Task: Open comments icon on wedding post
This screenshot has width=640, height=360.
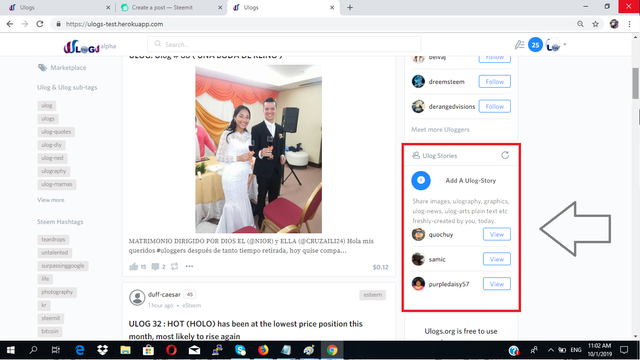Action: point(155,267)
